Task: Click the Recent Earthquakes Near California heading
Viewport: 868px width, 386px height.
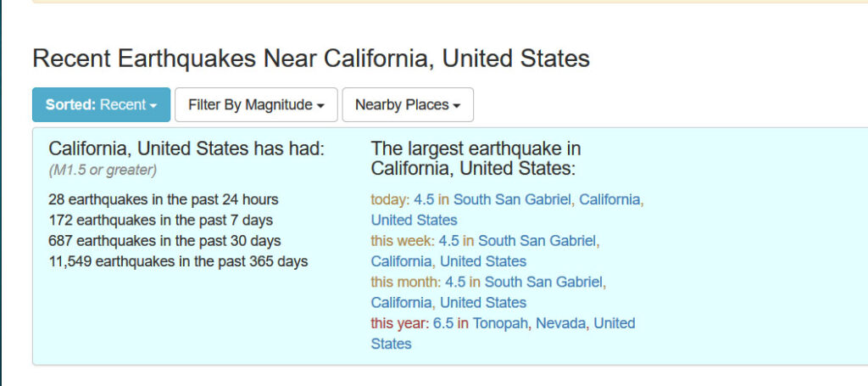Action: coord(311,59)
